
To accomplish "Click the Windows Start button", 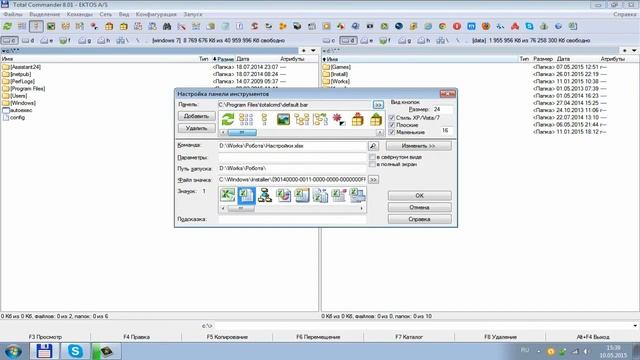I will click(x=13, y=351).
